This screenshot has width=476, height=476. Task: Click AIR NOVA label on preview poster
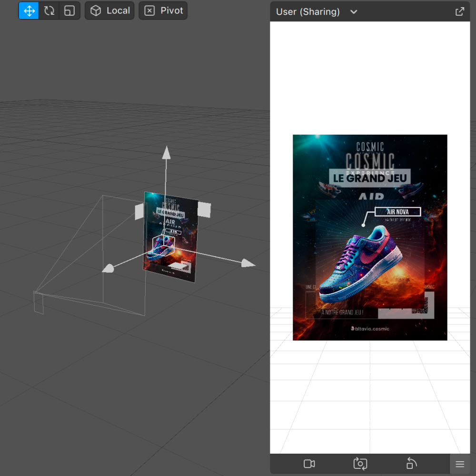point(397,212)
